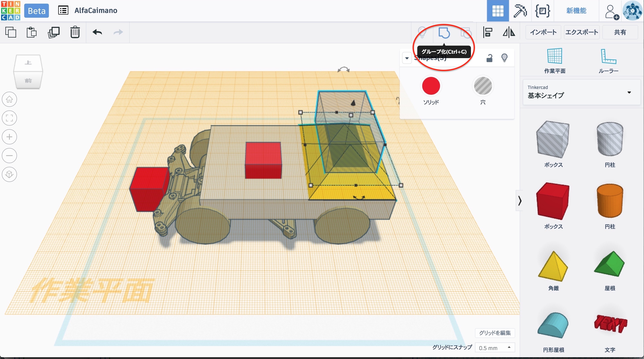
Task: Open the grid snap 0.5 mm dropdown
Action: [x=494, y=348]
